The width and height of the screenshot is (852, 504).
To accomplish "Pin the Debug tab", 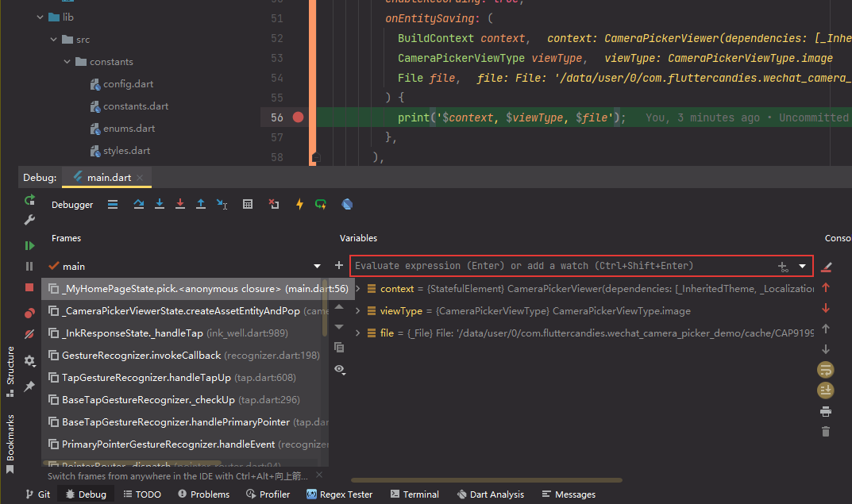I will tap(29, 387).
